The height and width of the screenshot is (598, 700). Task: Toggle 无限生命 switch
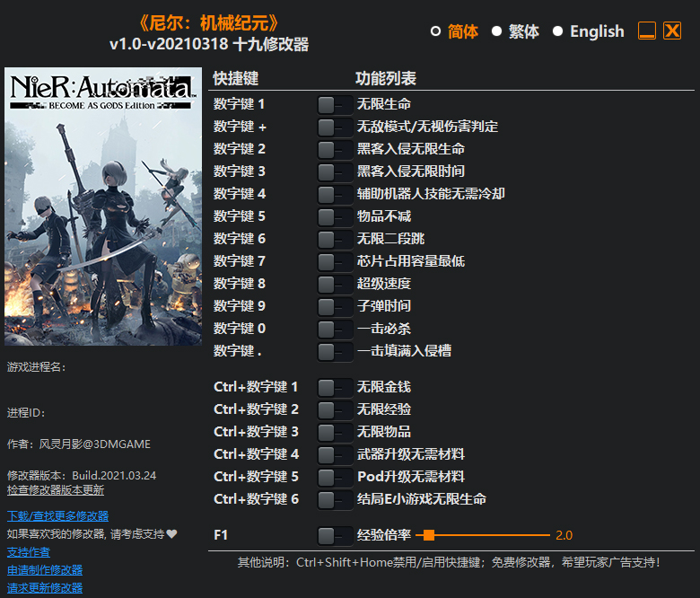[335, 105]
